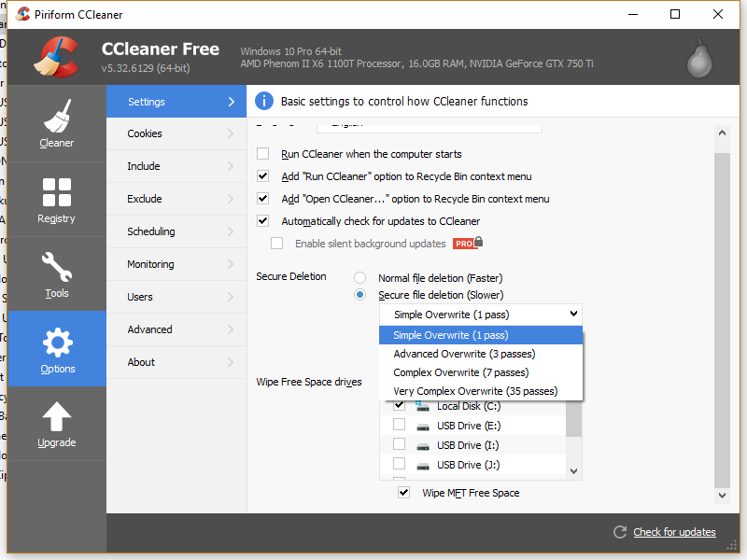Click the blue info icon

(x=264, y=101)
